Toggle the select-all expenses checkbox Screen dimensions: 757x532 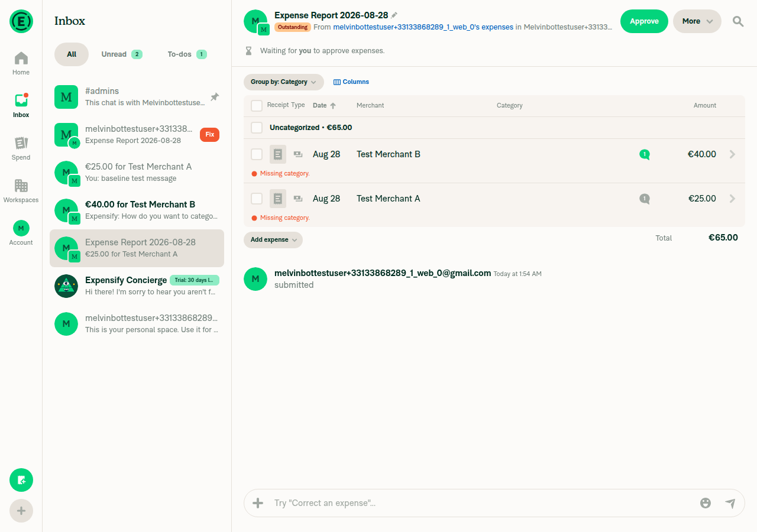coord(257,106)
